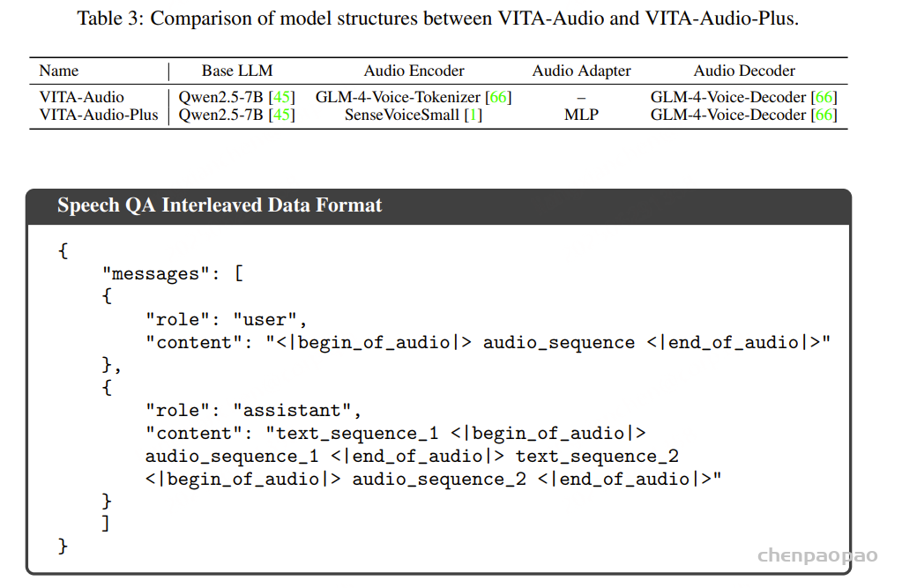Click the Audio Adapter column header
902x588 pixels.
pyautogui.click(x=581, y=71)
